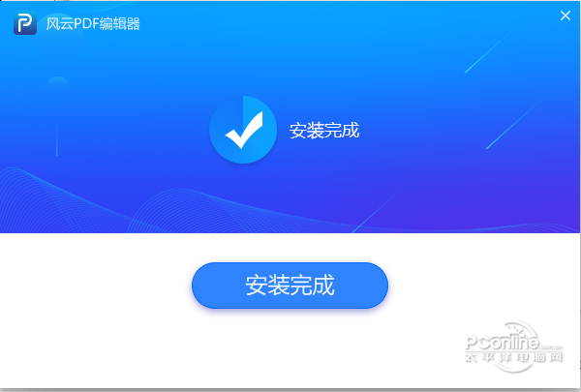Close the installer with the X
The image size is (581, 392).
tap(566, 15)
